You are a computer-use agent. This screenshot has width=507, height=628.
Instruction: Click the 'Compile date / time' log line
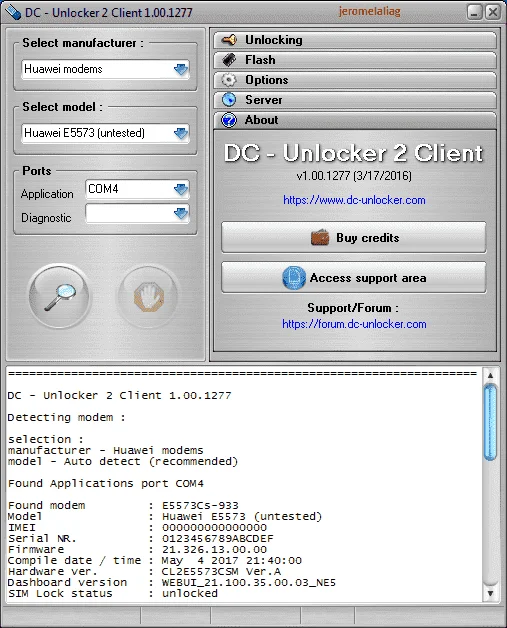point(155,560)
